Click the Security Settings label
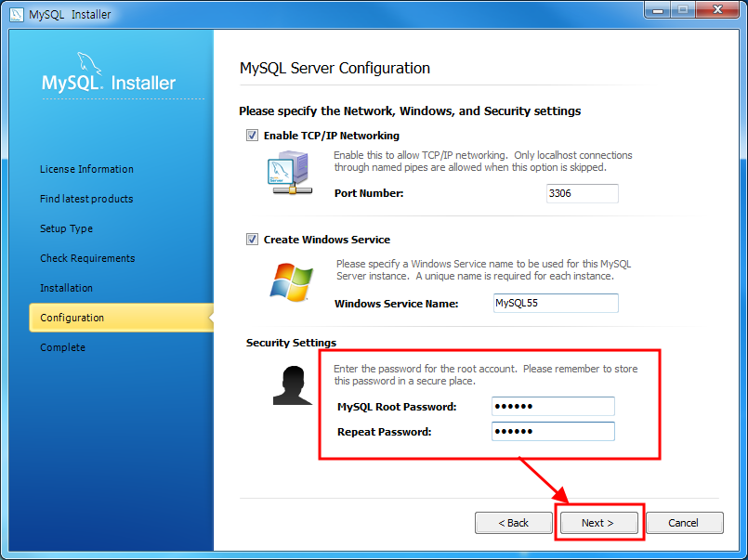This screenshot has height=560, width=748. click(291, 343)
